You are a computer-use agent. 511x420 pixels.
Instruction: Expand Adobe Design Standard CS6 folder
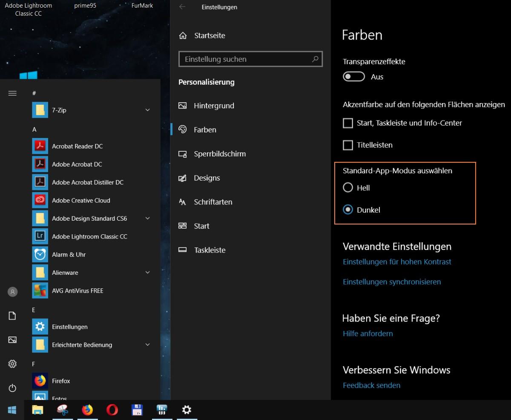(147, 218)
